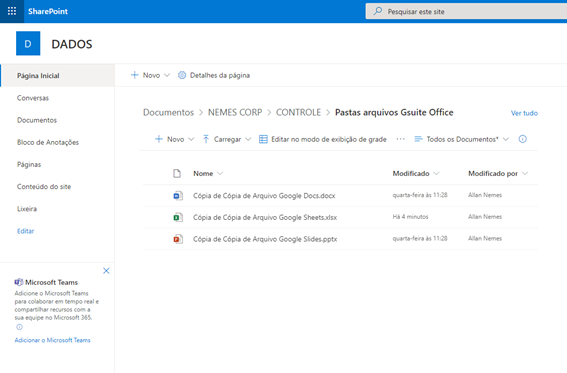Choose Editar no modo de exibição de grade
Viewport: 567px width, 373px height.
coord(329,139)
